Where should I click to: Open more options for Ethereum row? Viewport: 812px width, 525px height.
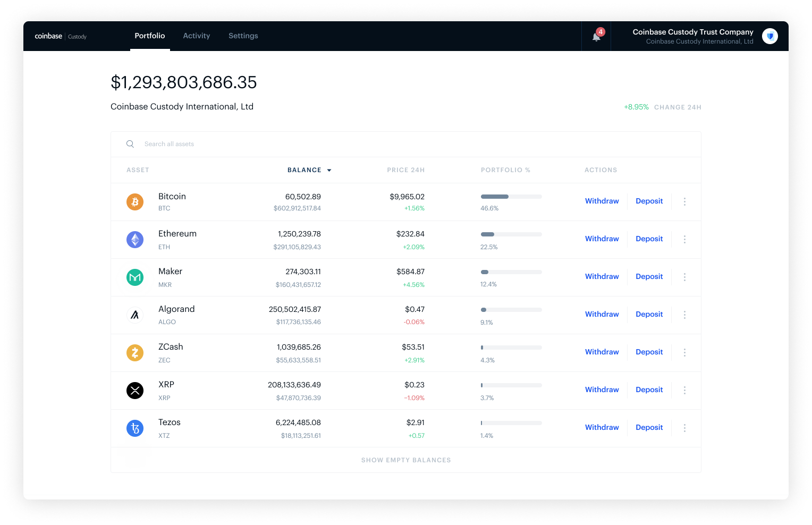tap(684, 240)
